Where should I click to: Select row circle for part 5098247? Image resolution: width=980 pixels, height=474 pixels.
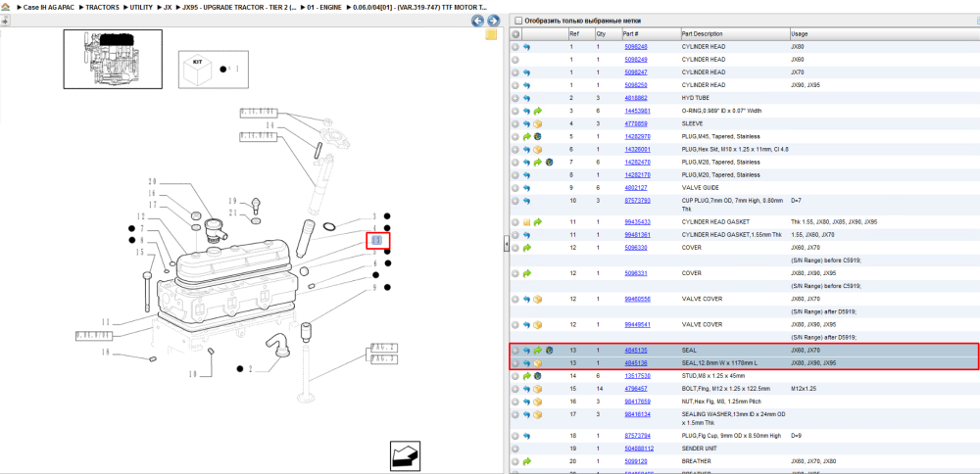[x=515, y=72]
